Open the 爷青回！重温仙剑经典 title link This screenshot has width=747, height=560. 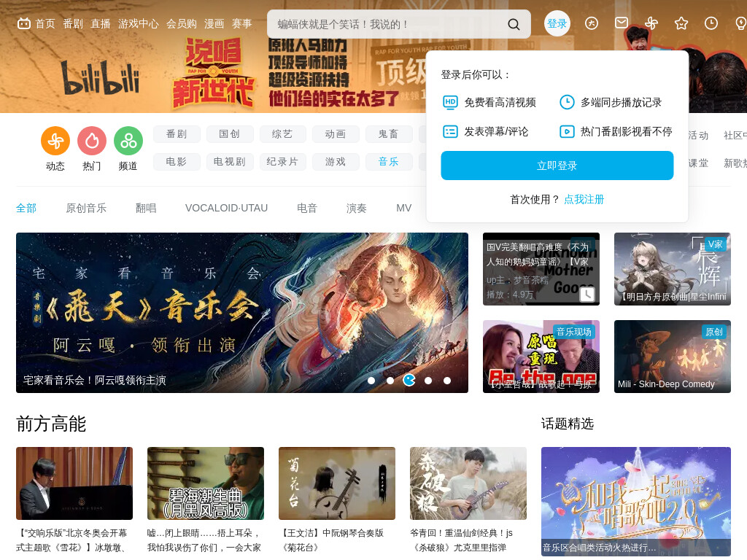(461, 540)
